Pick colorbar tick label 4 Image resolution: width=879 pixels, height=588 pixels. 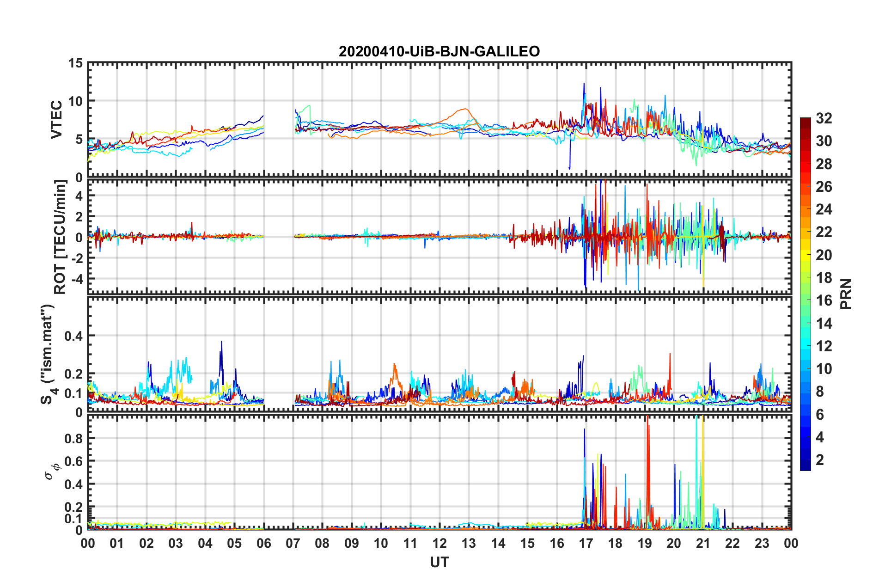point(820,437)
